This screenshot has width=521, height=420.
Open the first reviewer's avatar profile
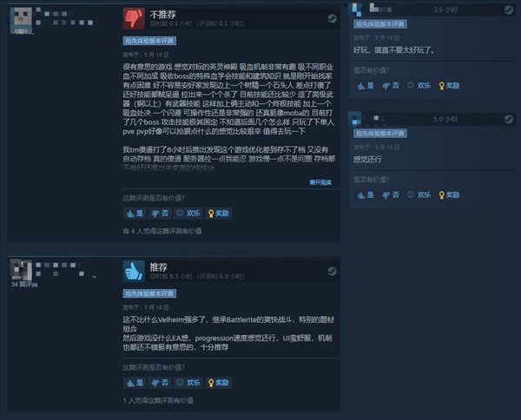pos(21,18)
